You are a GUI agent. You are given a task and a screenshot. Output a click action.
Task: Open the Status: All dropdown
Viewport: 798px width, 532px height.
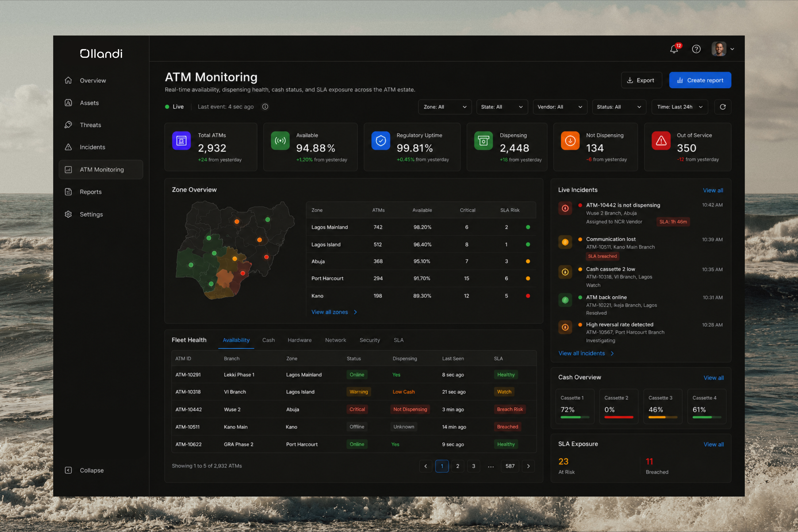619,107
